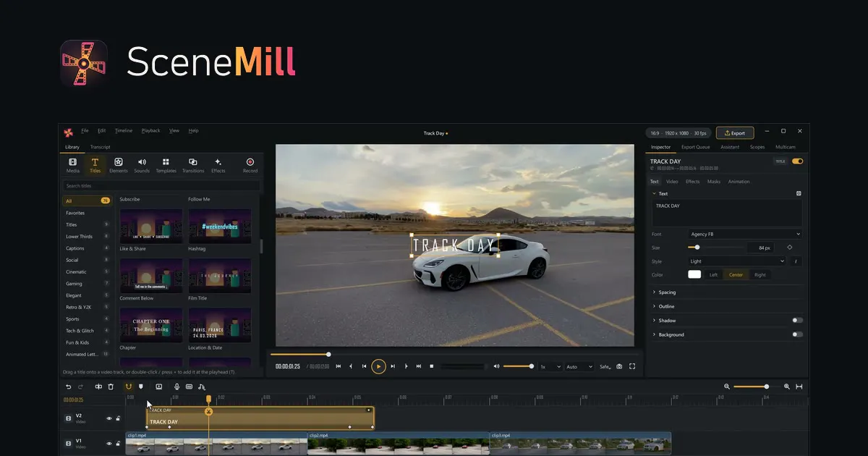The height and width of the screenshot is (456, 868).
Task: Set text alignment to Left
Action: coord(714,275)
